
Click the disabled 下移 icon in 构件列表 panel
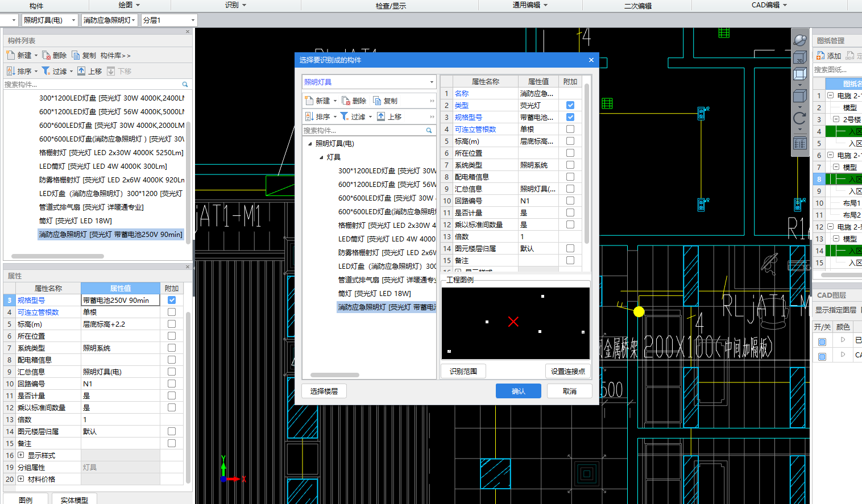(x=111, y=71)
